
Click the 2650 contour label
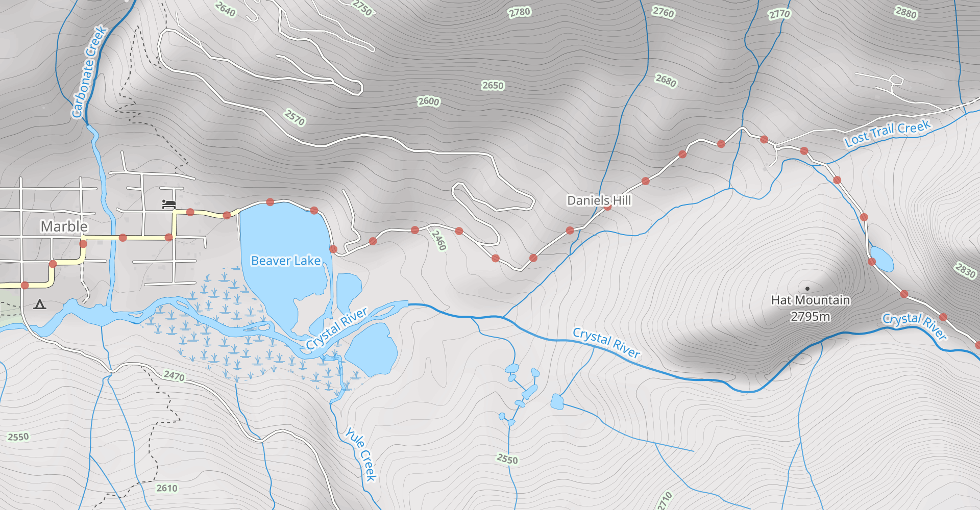pos(493,85)
